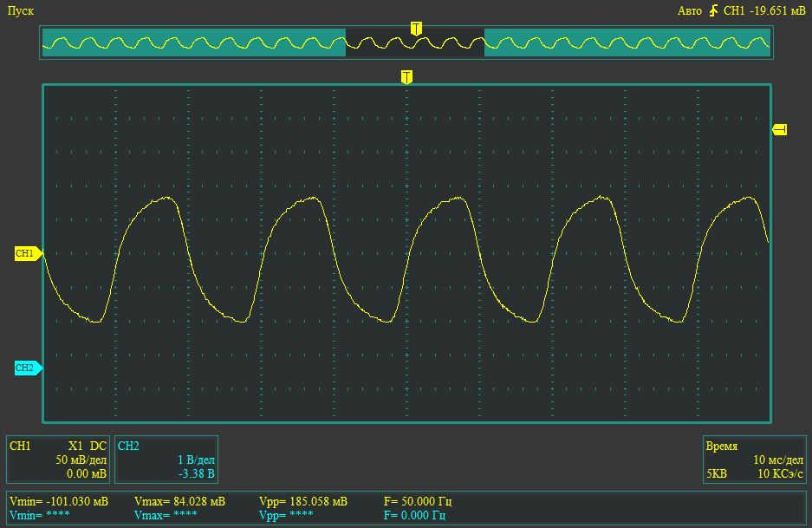This screenshot has height=528, width=812.
Task: Click the CH2 1 В/дел scale value
Action: [196, 460]
